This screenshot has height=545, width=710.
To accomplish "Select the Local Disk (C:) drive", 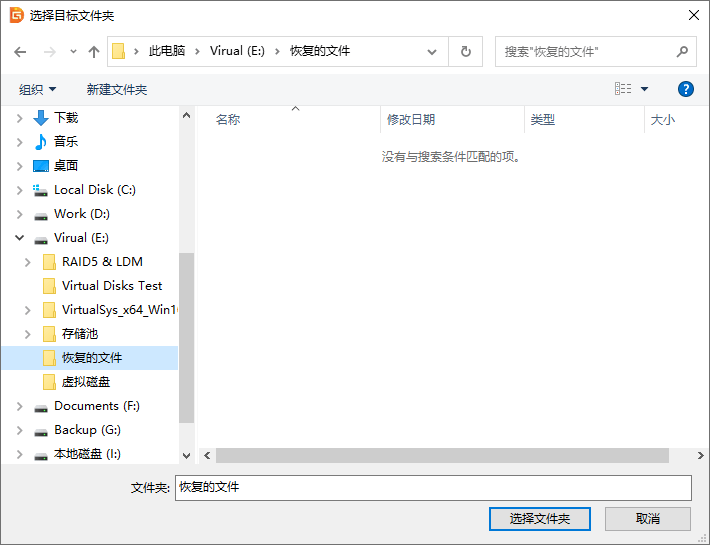I will click(94, 190).
